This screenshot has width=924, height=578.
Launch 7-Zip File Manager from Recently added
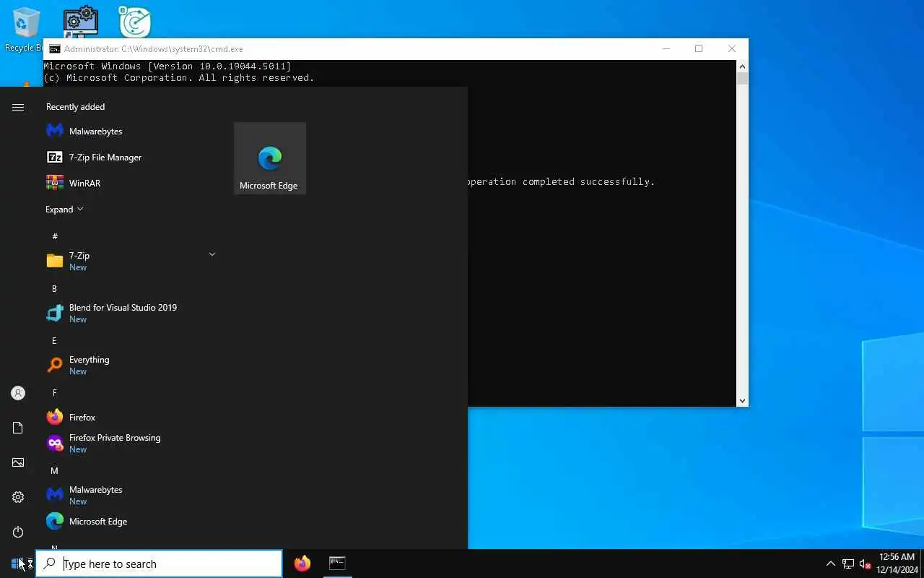[x=130, y=157]
